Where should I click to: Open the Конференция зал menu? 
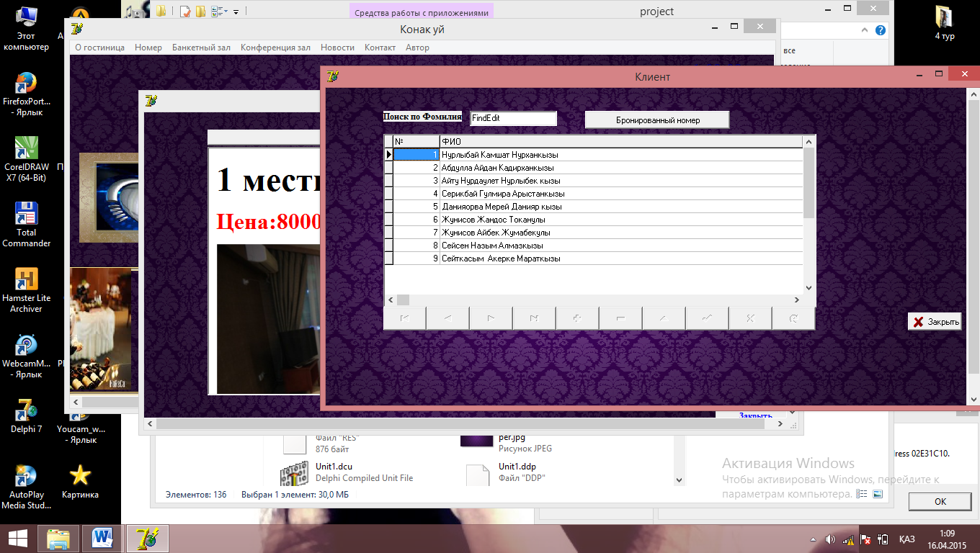pyautogui.click(x=275, y=48)
